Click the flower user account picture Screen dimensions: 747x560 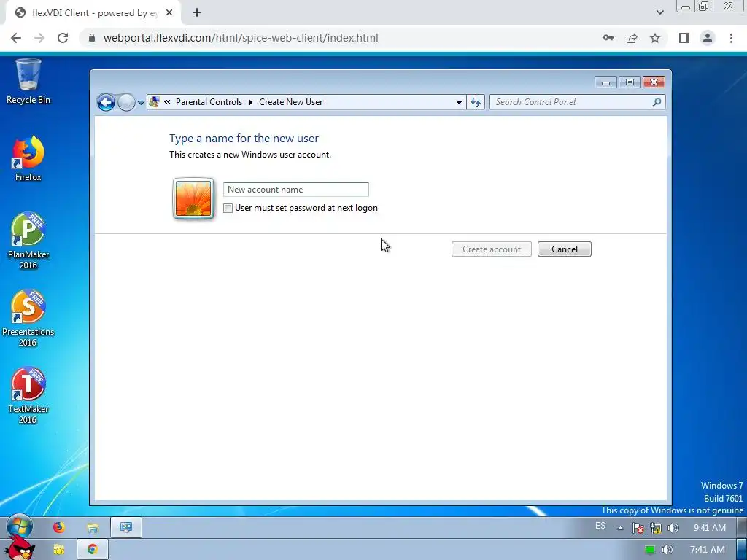click(x=193, y=198)
